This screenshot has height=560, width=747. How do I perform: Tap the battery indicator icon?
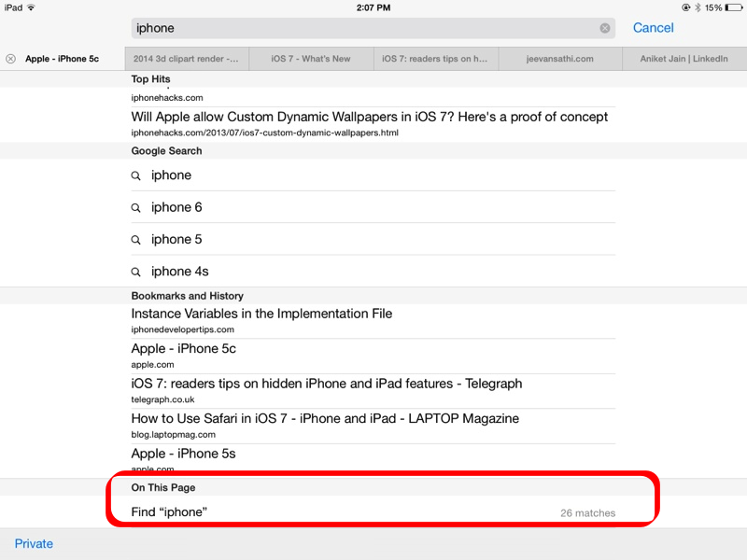pyautogui.click(x=733, y=7)
